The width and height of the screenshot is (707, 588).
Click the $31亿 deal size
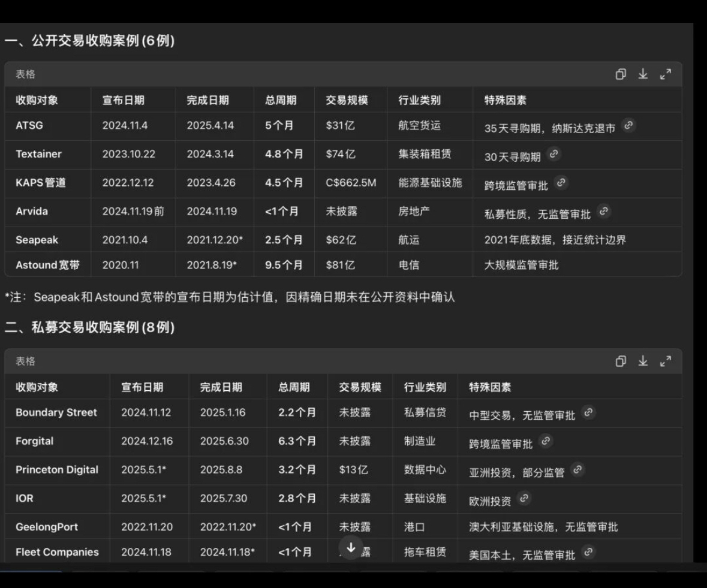point(341,125)
